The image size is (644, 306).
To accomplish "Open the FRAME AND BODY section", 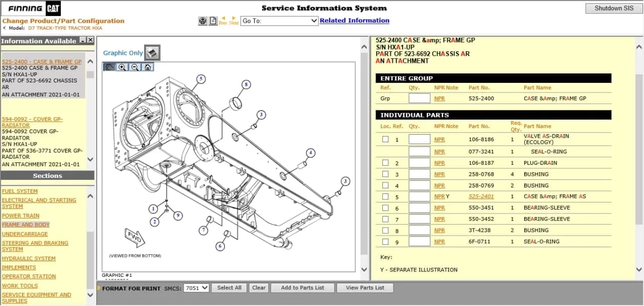I will (x=26, y=225).
